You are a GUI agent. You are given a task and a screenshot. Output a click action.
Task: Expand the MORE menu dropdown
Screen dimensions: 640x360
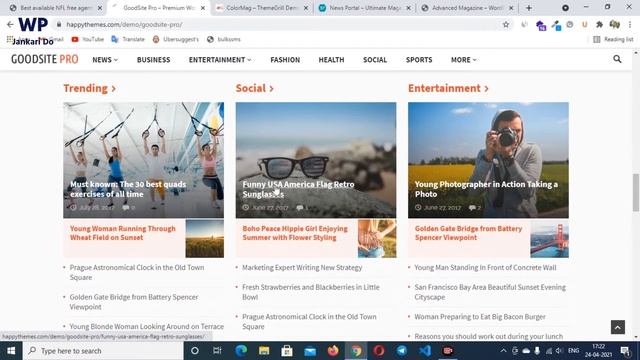(464, 60)
